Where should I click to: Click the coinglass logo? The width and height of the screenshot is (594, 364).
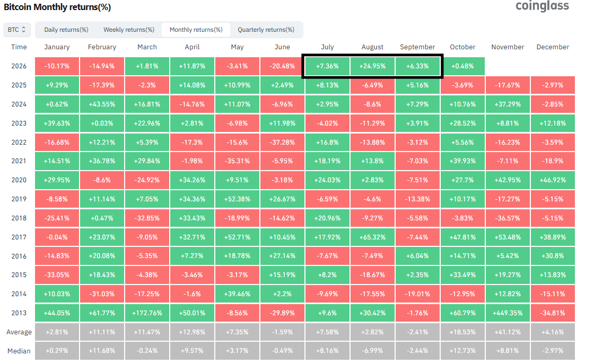[x=542, y=6]
